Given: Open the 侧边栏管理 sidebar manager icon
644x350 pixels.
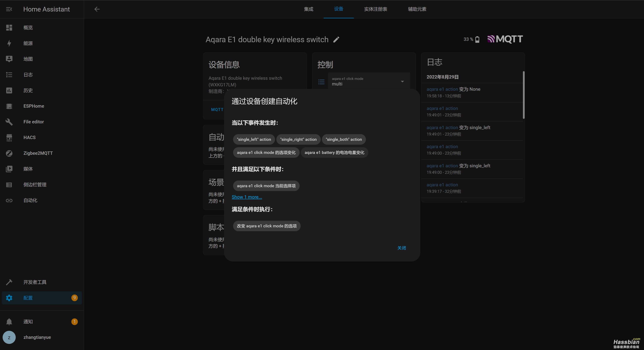Looking at the screenshot, I should point(9,185).
